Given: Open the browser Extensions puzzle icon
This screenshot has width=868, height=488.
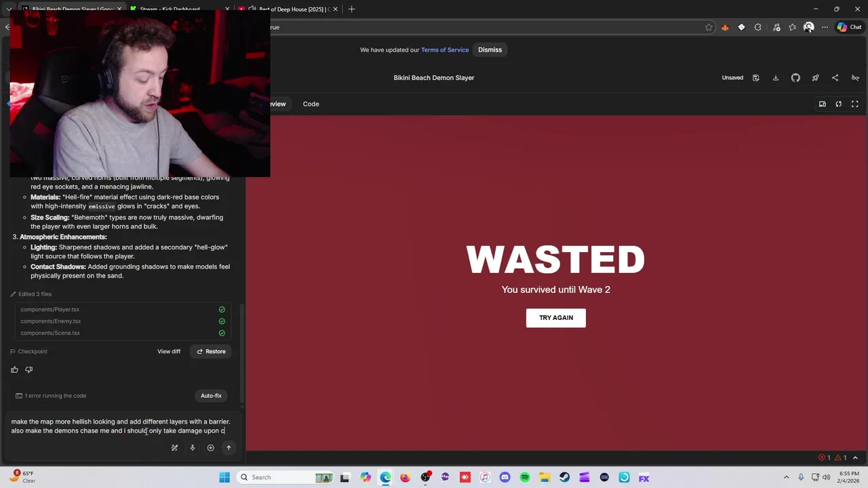Looking at the screenshot, I should 757,27.
